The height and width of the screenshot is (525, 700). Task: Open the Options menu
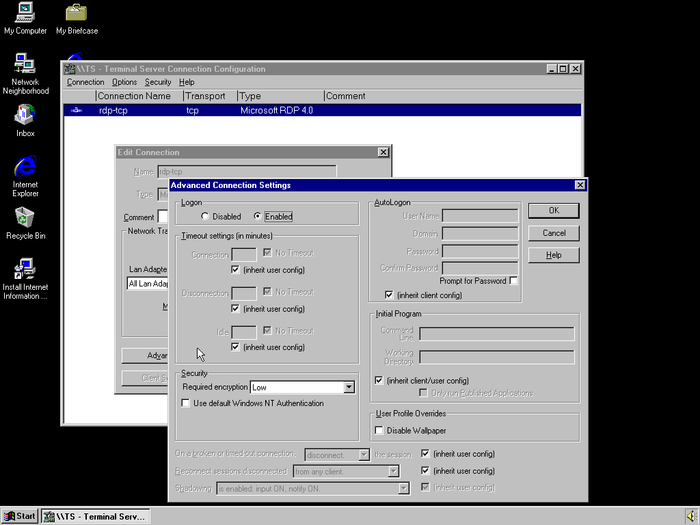click(124, 82)
